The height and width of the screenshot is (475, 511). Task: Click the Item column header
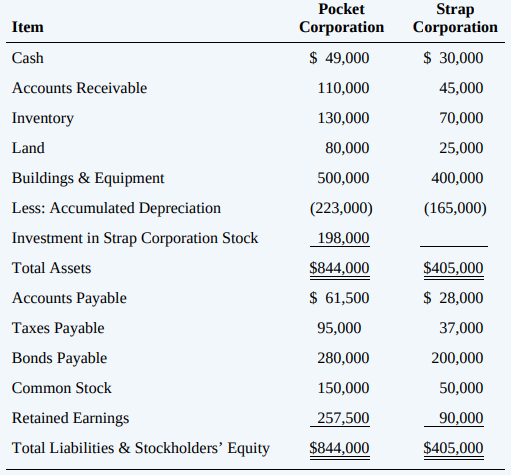[28, 27]
